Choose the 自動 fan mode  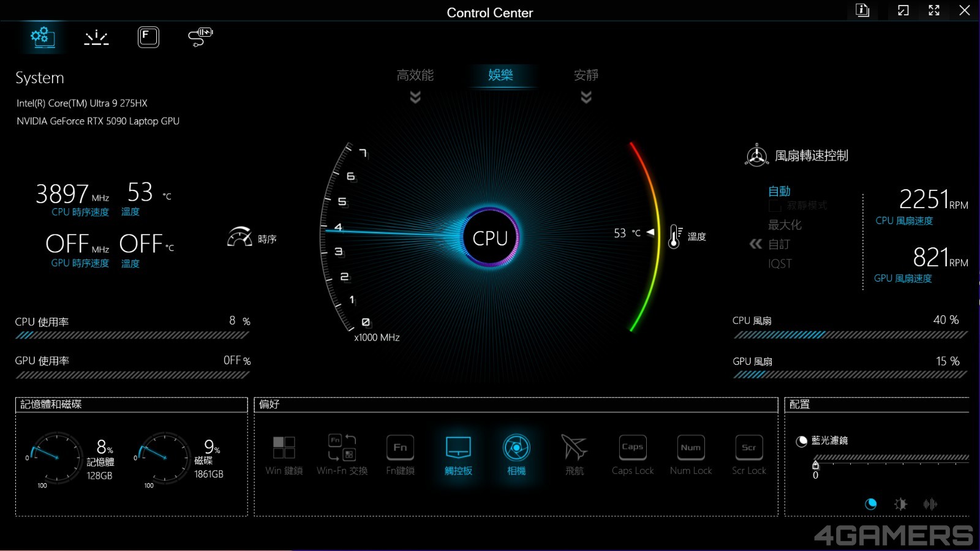click(779, 191)
